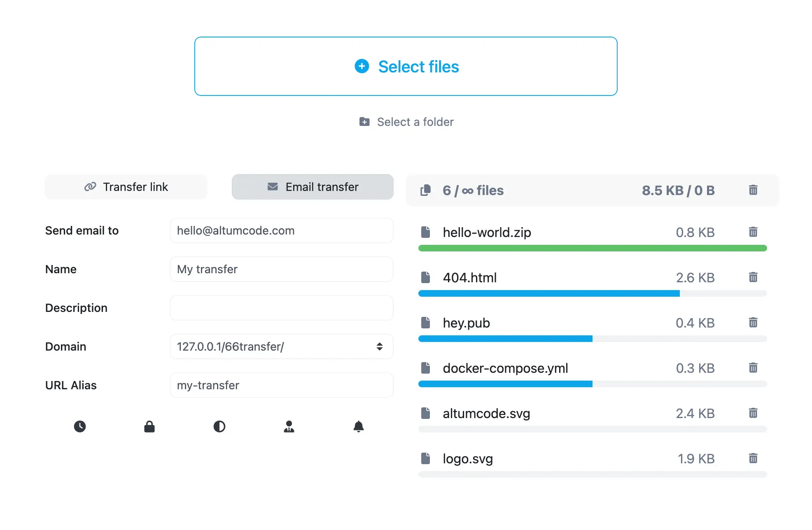The width and height of the screenshot is (812, 530).
Task: Add a password via the lock icon
Action: tap(149, 427)
